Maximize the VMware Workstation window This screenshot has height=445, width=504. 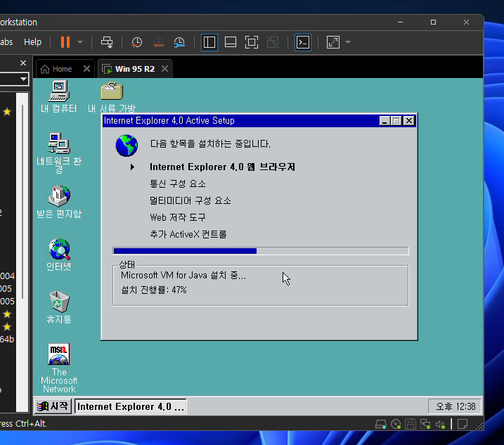click(x=433, y=22)
